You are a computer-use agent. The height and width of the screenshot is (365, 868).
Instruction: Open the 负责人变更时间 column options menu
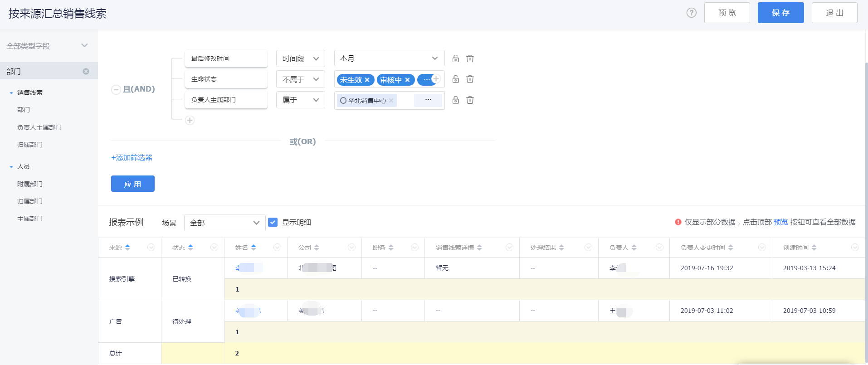coord(762,247)
